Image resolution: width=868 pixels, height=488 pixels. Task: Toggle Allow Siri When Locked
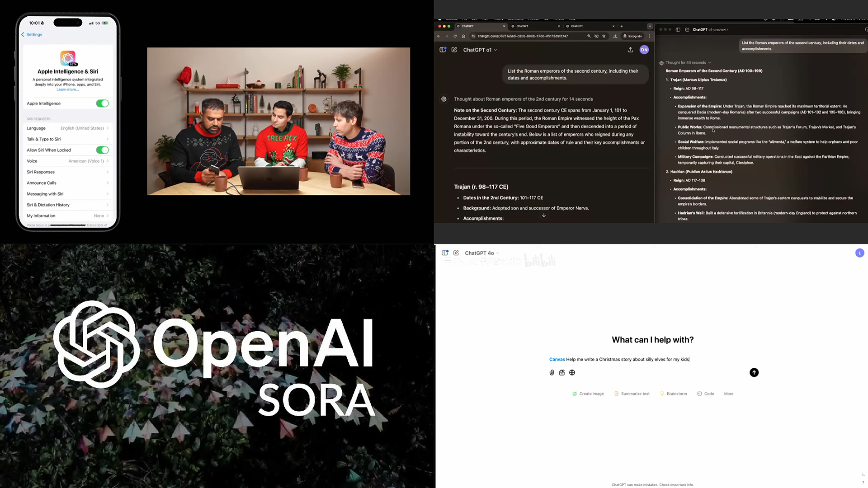point(103,150)
